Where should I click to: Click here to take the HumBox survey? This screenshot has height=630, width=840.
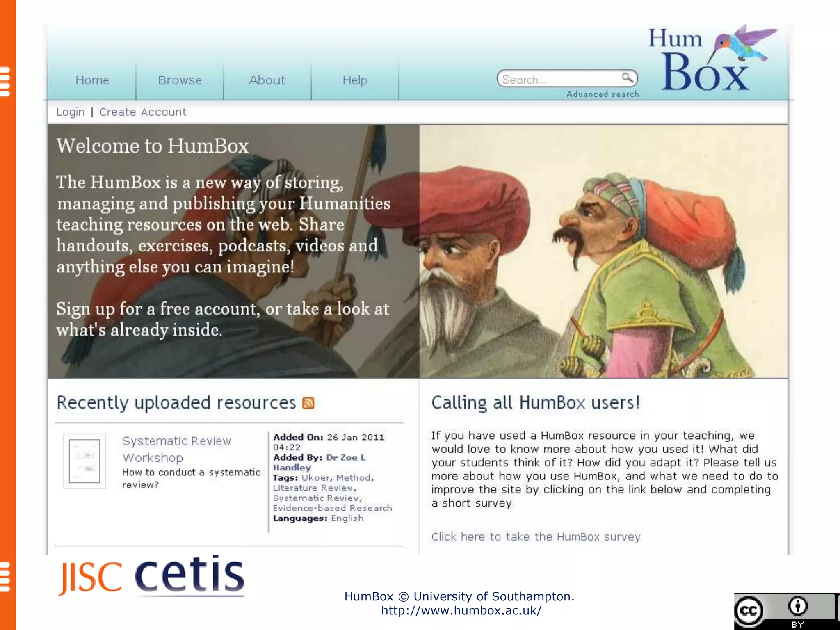point(536,537)
